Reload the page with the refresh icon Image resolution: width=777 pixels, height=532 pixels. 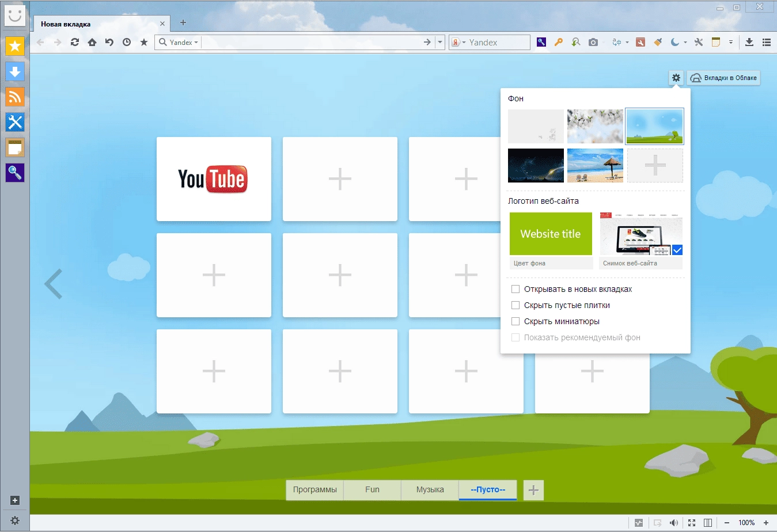[75, 42]
